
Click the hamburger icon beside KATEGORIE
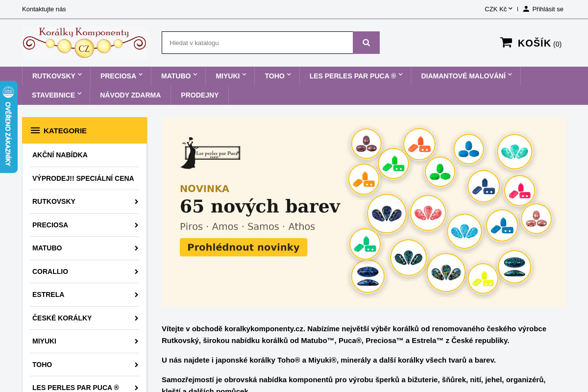tap(35, 130)
